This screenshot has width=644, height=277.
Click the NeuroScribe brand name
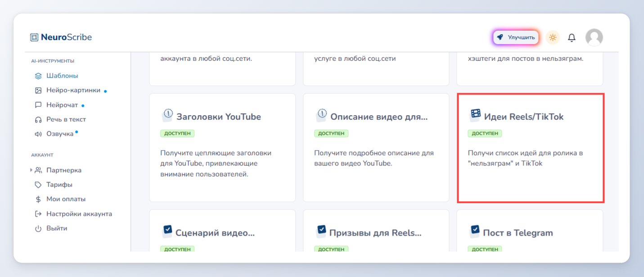pyautogui.click(x=66, y=37)
